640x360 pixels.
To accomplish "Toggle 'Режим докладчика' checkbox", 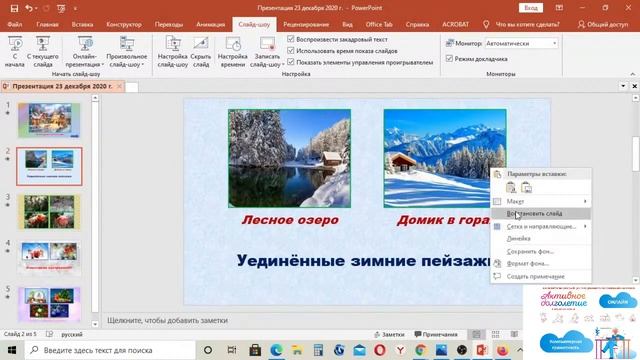I will tap(449, 59).
